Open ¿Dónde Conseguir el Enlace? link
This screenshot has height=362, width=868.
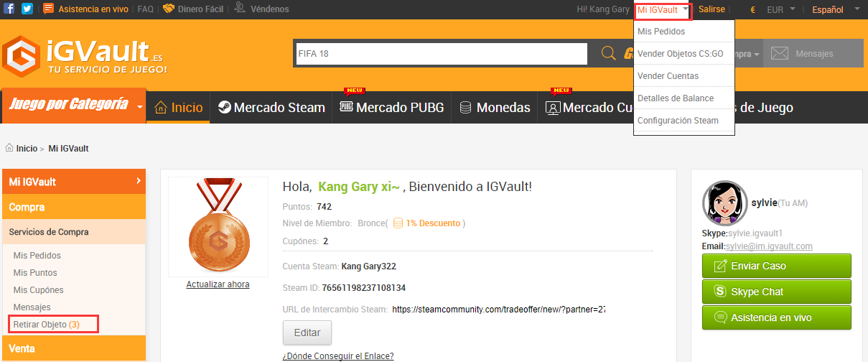click(x=338, y=356)
